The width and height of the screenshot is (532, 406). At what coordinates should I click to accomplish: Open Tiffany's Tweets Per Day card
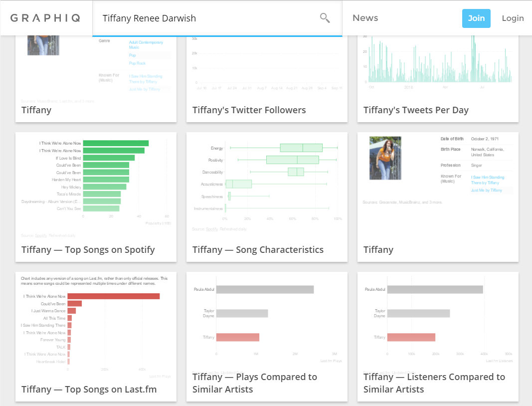(x=415, y=110)
